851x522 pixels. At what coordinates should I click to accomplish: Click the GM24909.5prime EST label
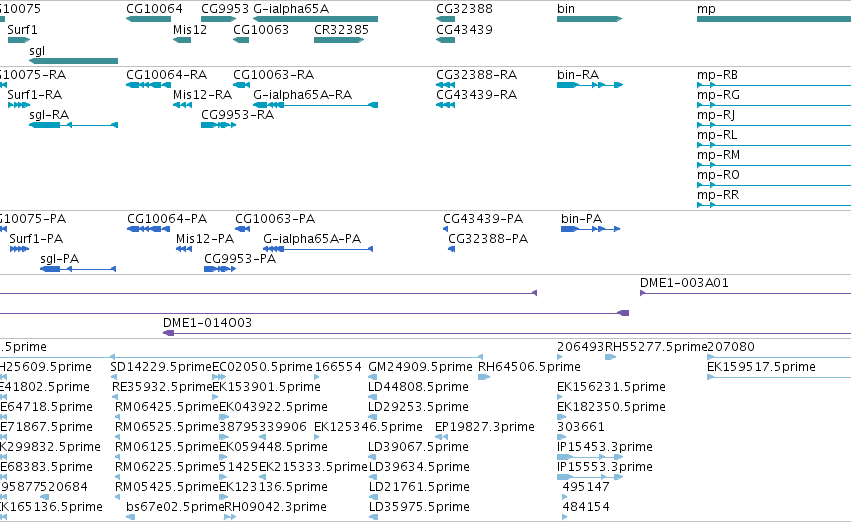(420, 367)
